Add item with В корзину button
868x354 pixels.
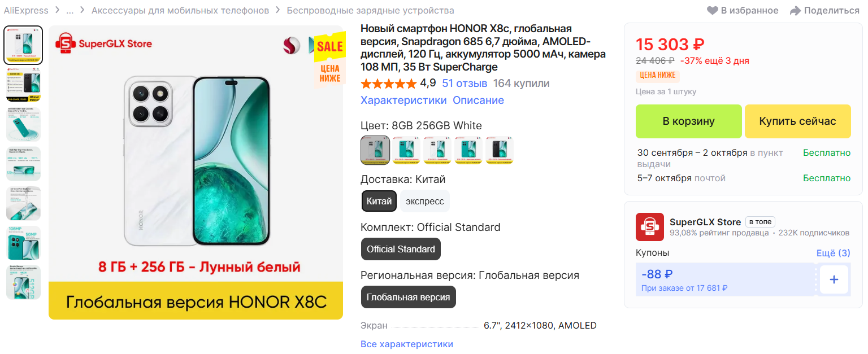click(x=689, y=121)
